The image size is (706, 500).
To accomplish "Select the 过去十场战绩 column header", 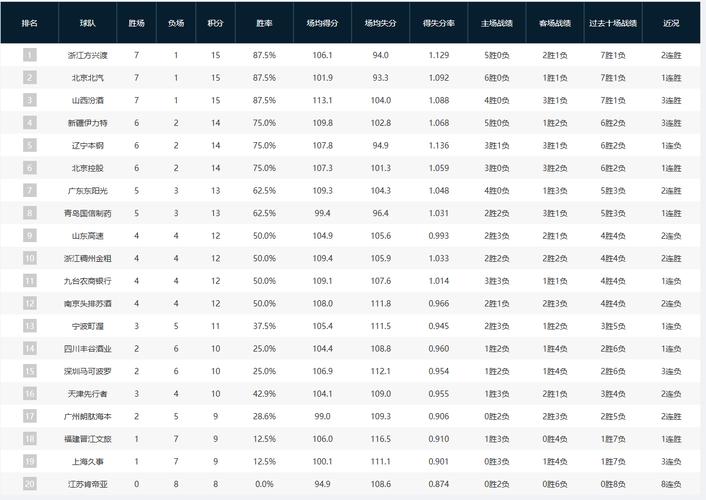I will [x=613, y=23].
